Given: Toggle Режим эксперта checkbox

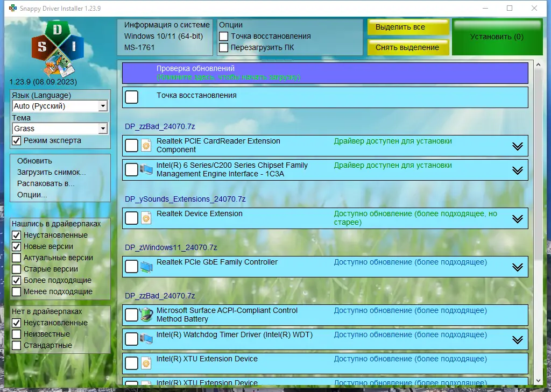Looking at the screenshot, I should coord(17,140).
